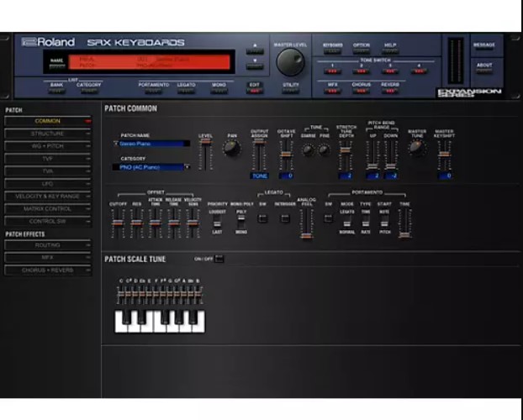Toggle TONE SWITCH 4

coord(419,71)
